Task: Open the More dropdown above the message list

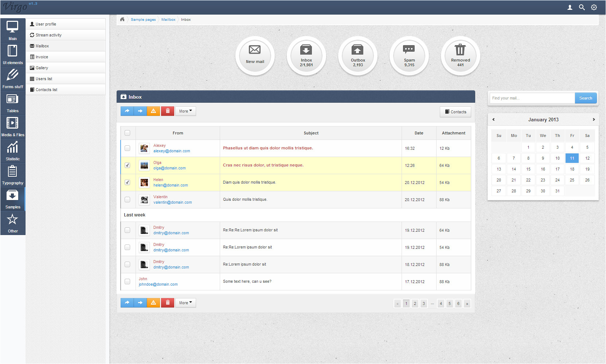Action: (x=185, y=111)
